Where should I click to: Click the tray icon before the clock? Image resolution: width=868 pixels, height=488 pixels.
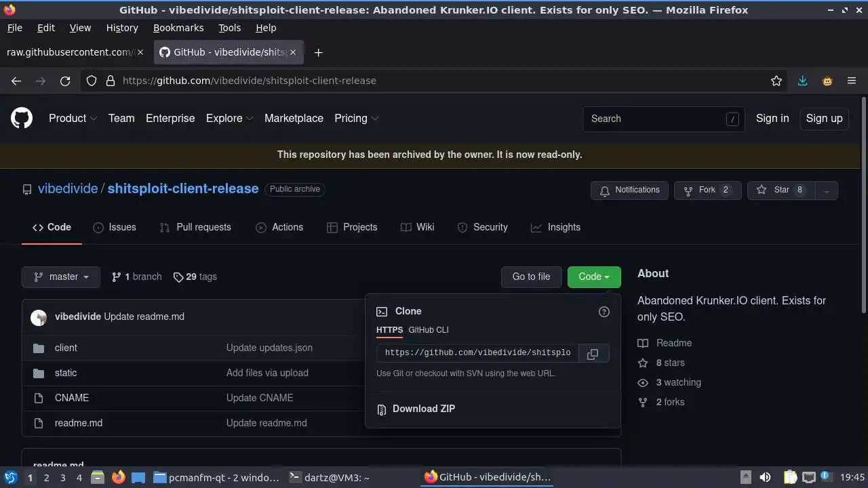pyautogui.click(x=827, y=478)
